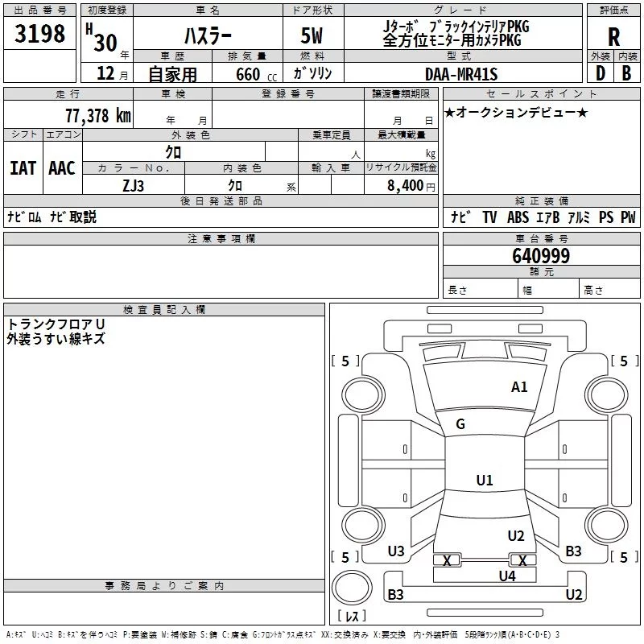
Task: Click air conditioner value AAC
Action: [62, 168]
